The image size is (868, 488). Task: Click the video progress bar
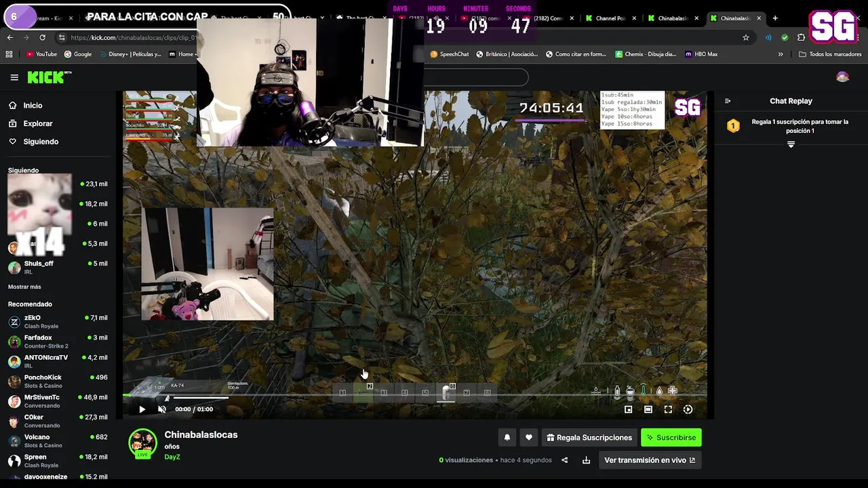pyautogui.click(x=414, y=395)
